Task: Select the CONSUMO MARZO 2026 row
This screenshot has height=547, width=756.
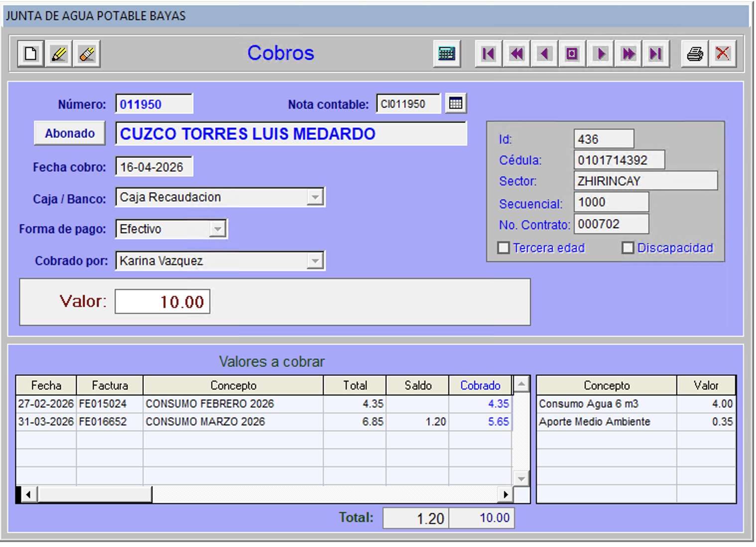Action: [x=205, y=421]
